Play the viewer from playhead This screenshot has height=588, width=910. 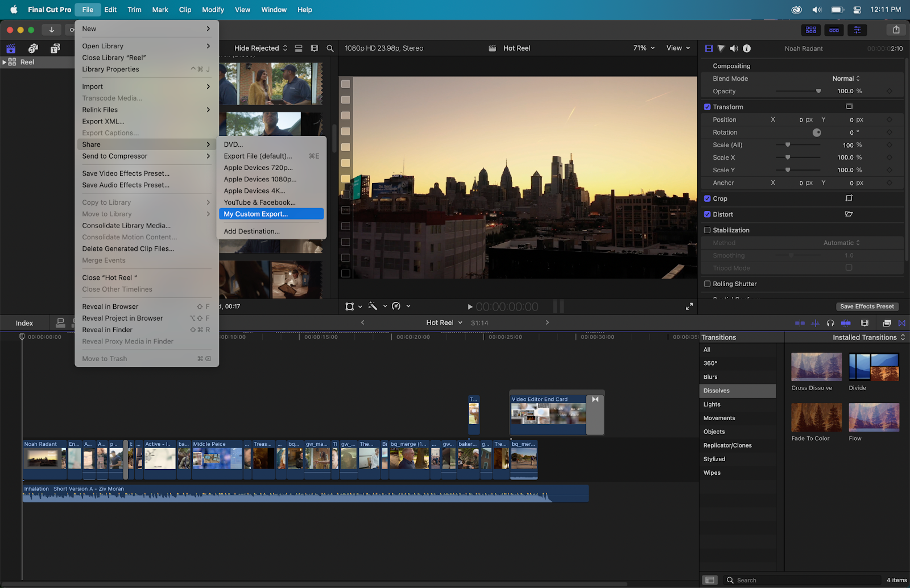pos(470,307)
